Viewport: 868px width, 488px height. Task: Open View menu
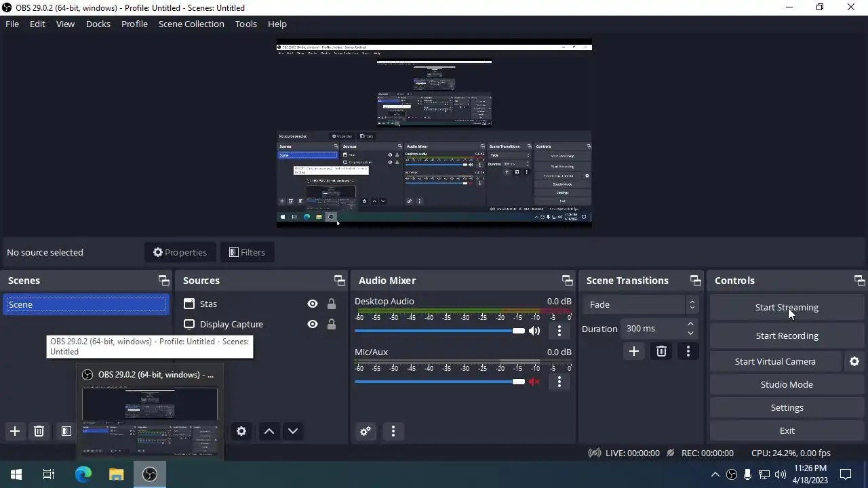[65, 24]
